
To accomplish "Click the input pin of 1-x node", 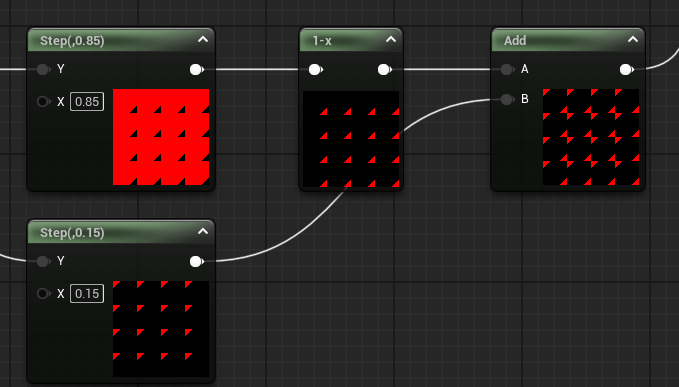I will click(x=316, y=69).
